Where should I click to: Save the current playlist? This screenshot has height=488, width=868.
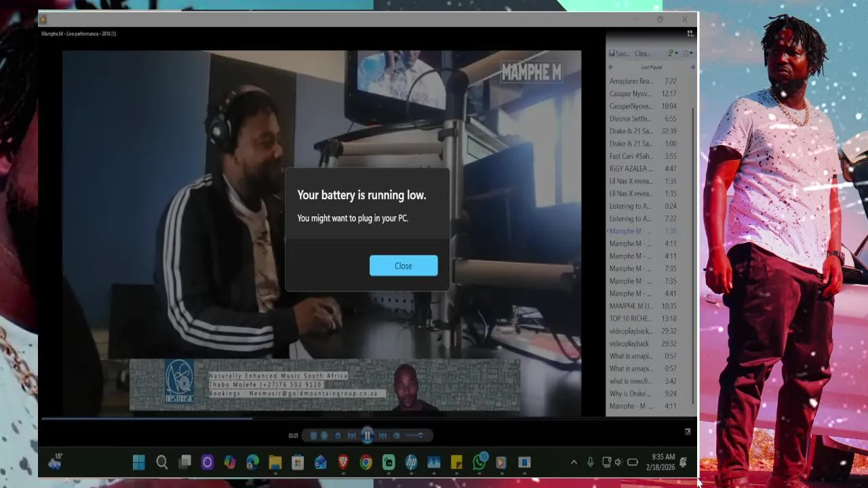click(619, 54)
